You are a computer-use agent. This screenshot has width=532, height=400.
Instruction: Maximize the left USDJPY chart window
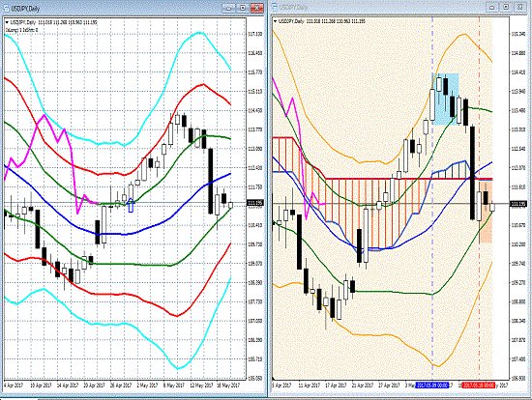coord(243,8)
